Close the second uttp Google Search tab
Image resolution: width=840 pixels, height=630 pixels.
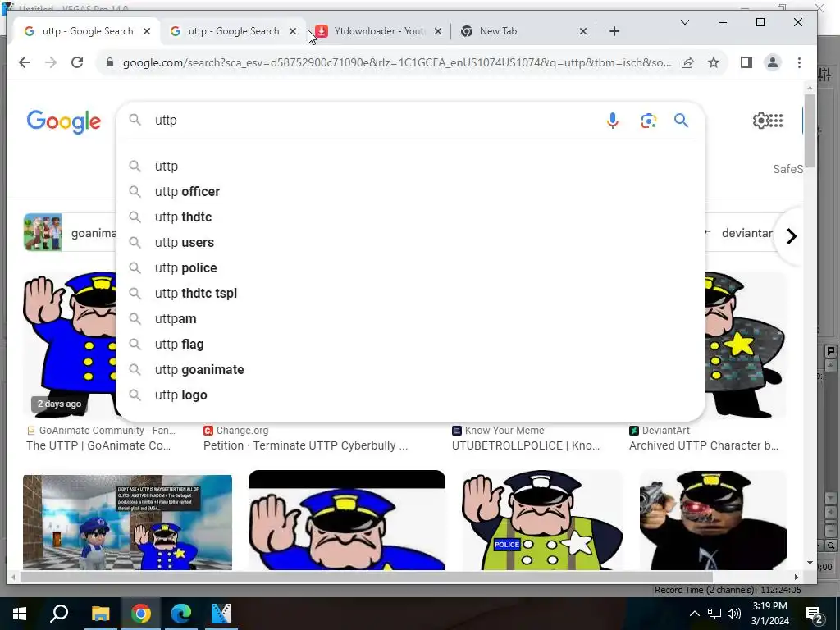[x=293, y=32]
